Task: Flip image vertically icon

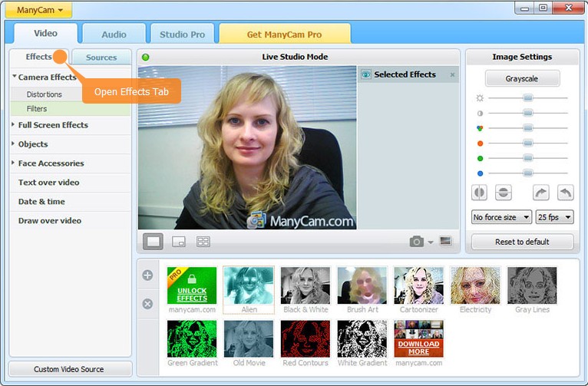Action: coord(504,193)
